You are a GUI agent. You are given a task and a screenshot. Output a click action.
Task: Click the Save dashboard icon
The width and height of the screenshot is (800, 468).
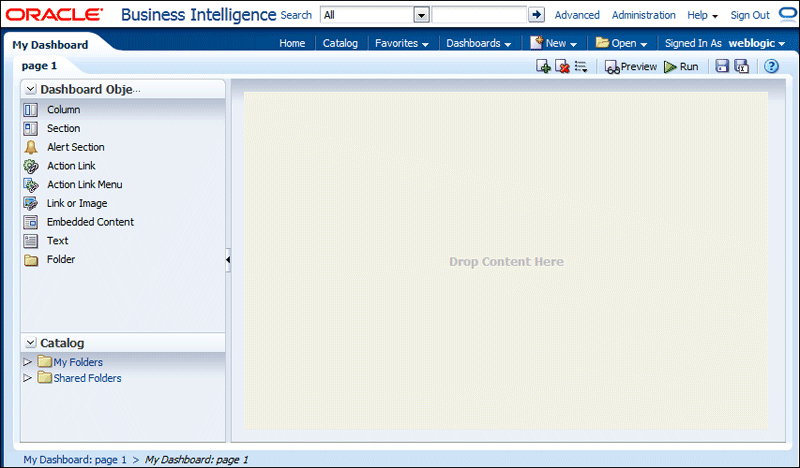(x=721, y=66)
